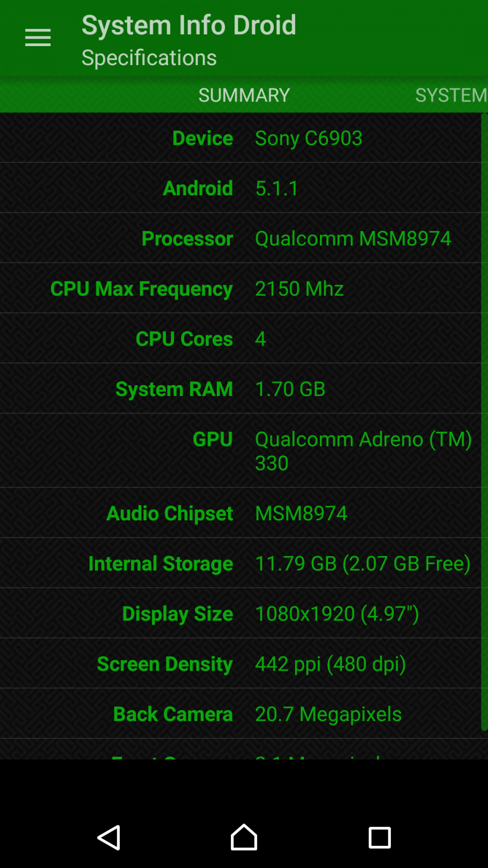488x868 pixels.
Task: Tap the System Info Droid title
Action: 189,25
